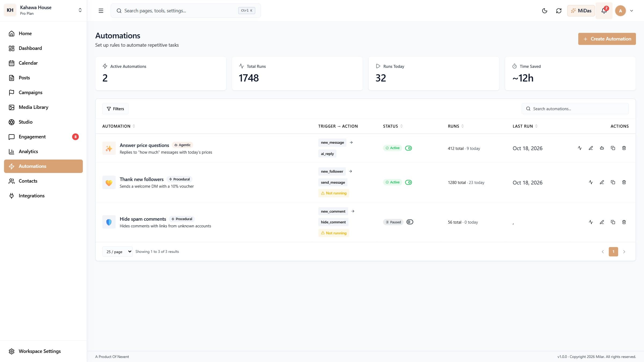Open agent settings for Answer price questions
The height and width of the screenshot is (362, 644).
click(602, 148)
